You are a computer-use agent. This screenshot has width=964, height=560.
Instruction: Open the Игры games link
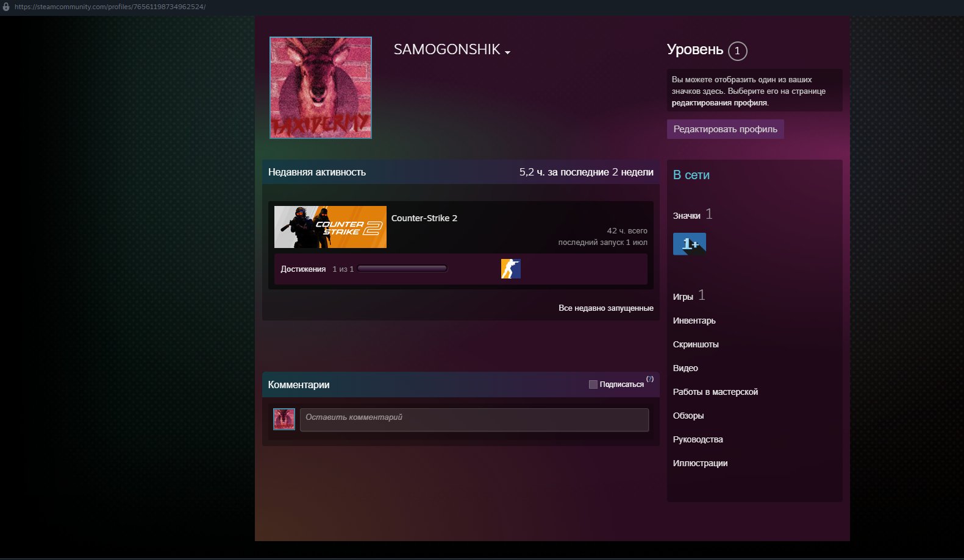point(683,297)
